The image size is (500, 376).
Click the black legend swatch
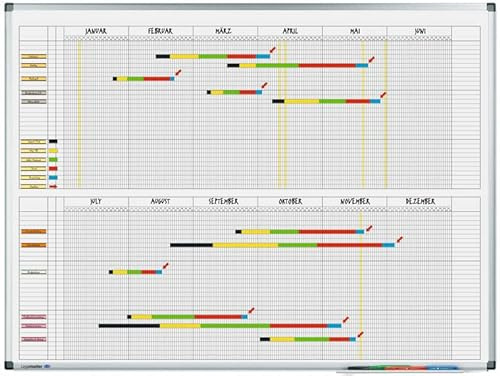tap(53, 141)
